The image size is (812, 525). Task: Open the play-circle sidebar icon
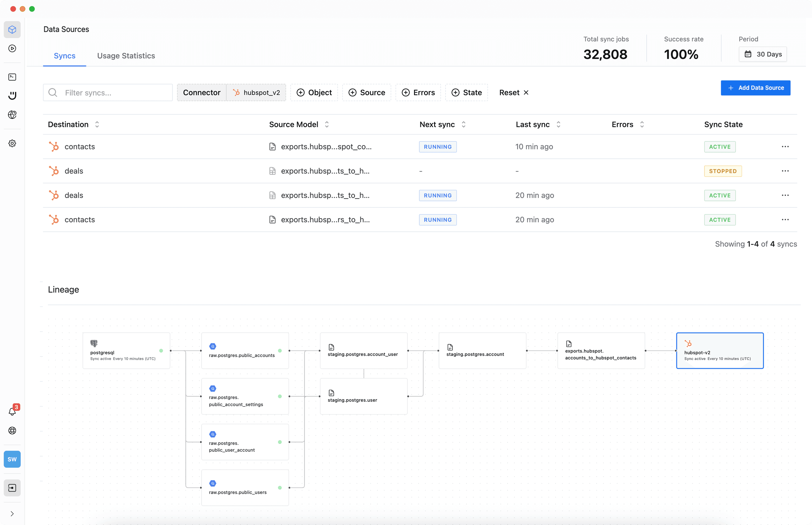[12, 48]
